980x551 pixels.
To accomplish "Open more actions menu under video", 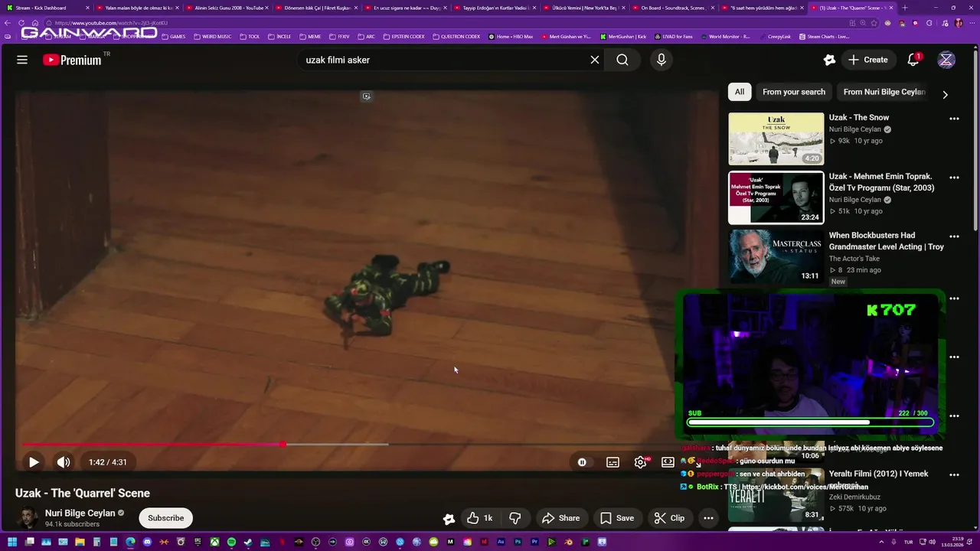I will pos(708,518).
